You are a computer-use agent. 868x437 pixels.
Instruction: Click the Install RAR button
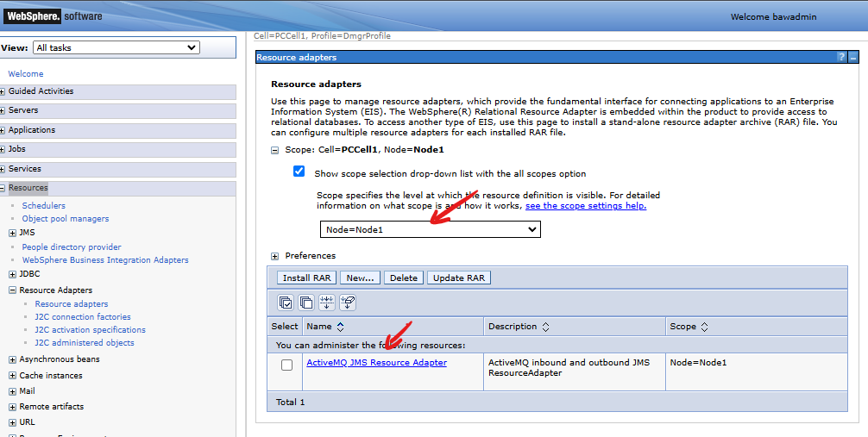click(x=306, y=278)
